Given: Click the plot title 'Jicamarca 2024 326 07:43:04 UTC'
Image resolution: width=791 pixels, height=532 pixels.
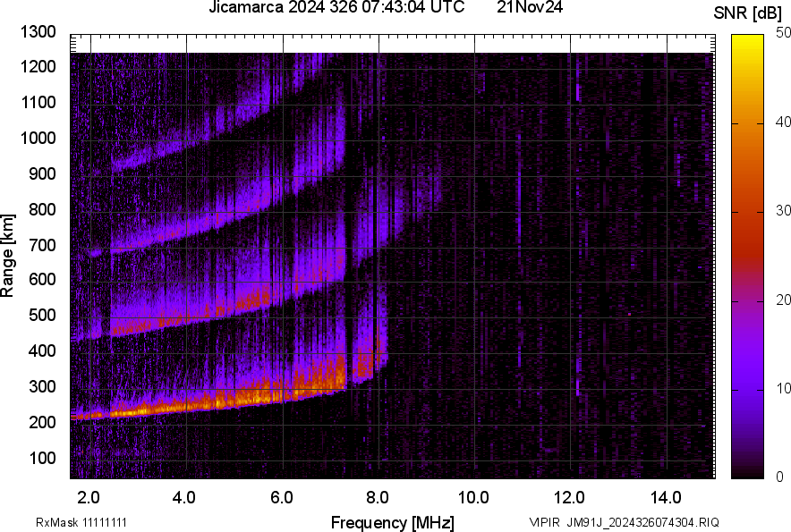Looking at the screenshot, I should coord(336,7).
